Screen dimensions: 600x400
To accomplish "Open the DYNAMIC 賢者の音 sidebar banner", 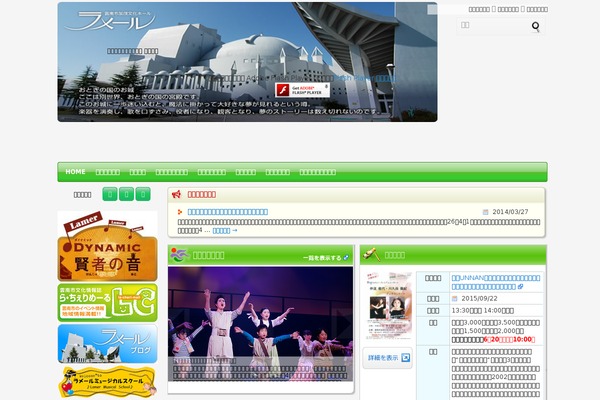I will point(108,246).
